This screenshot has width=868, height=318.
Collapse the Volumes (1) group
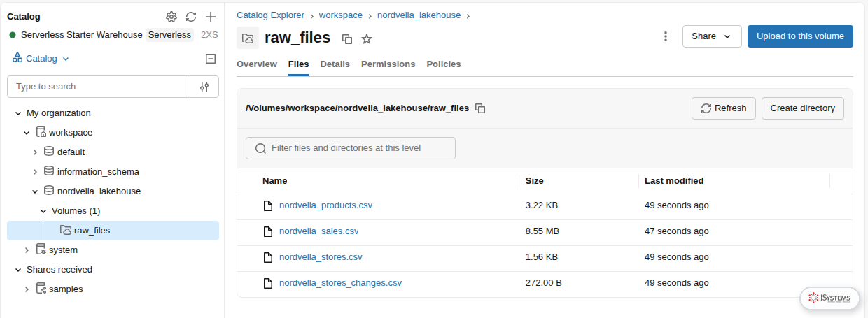point(43,211)
